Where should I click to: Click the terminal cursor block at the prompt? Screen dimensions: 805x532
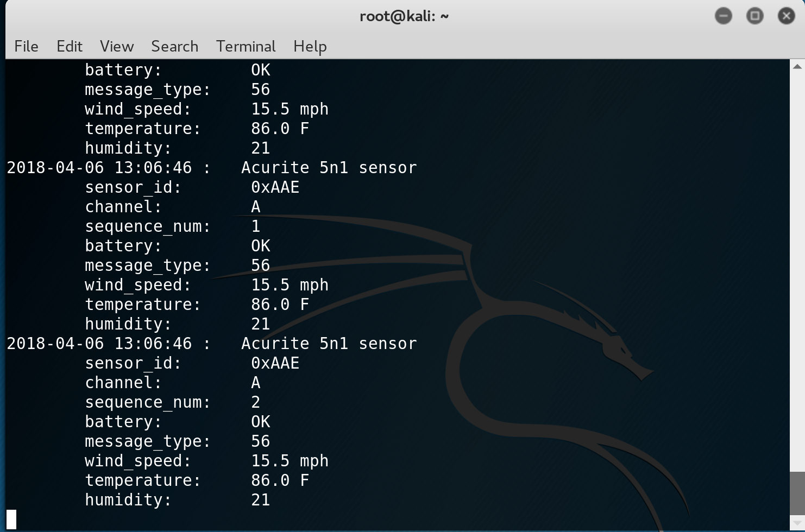[11, 520]
